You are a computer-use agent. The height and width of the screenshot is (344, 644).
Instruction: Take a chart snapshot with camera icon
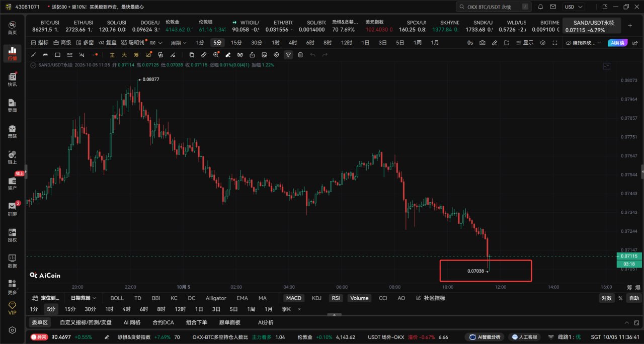(482, 43)
